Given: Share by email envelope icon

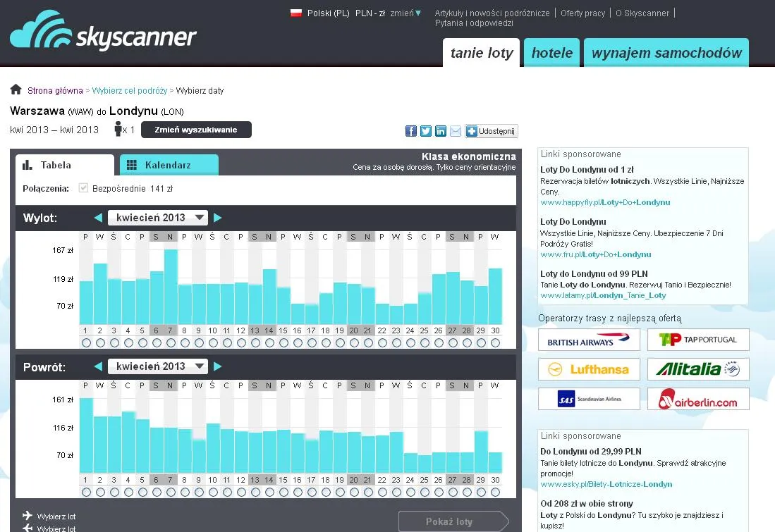Looking at the screenshot, I should point(456,131).
